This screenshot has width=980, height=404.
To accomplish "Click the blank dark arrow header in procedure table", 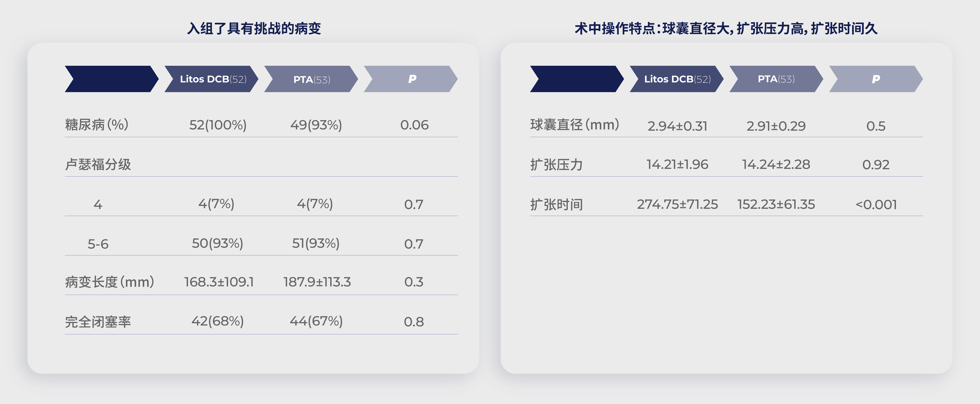I will point(577,79).
